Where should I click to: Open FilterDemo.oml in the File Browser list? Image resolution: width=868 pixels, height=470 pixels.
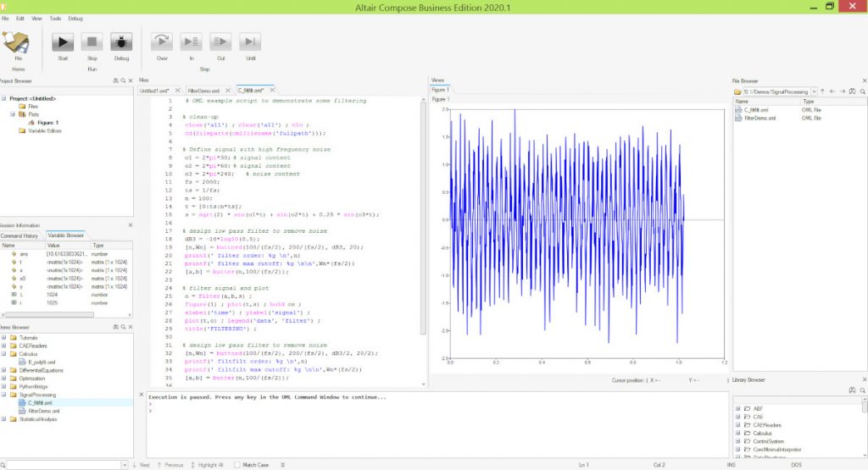click(x=760, y=118)
